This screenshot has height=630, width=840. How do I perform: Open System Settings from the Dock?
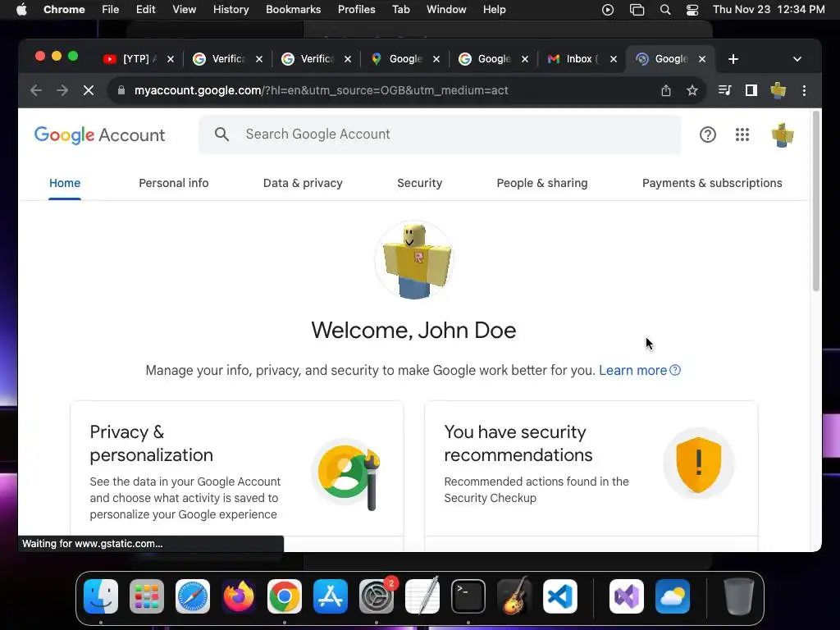click(377, 596)
